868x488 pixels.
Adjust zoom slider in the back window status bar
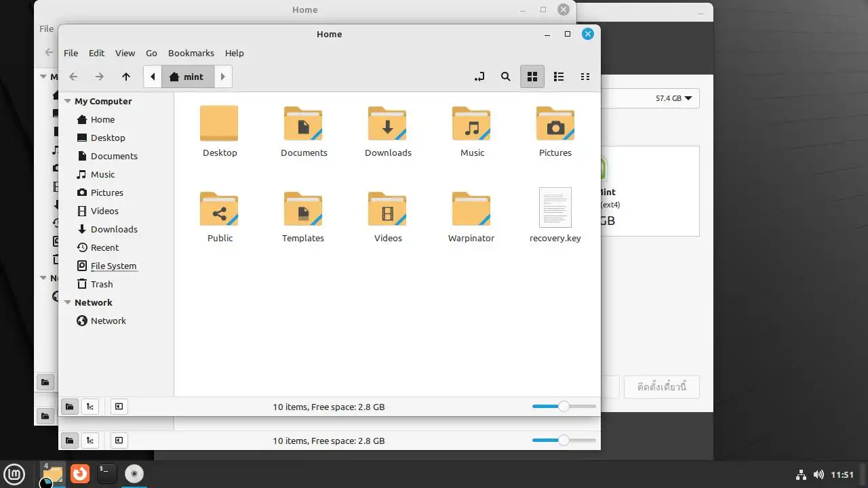[x=564, y=441]
